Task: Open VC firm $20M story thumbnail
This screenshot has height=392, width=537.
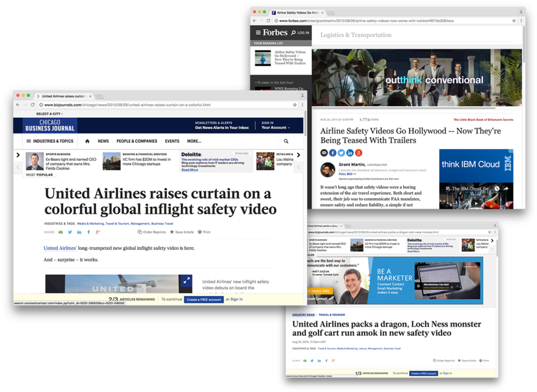Action: 112,161
